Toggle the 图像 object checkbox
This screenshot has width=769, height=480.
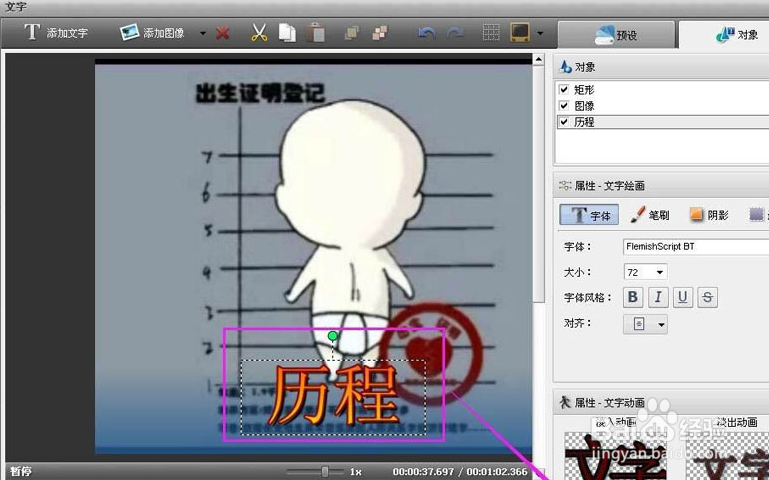[564, 105]
